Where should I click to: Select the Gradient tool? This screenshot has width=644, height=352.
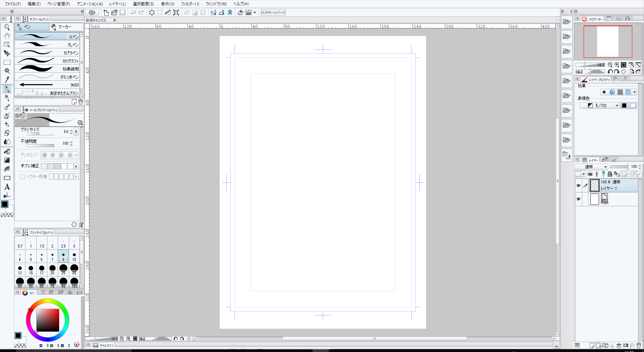coord(7,161)
